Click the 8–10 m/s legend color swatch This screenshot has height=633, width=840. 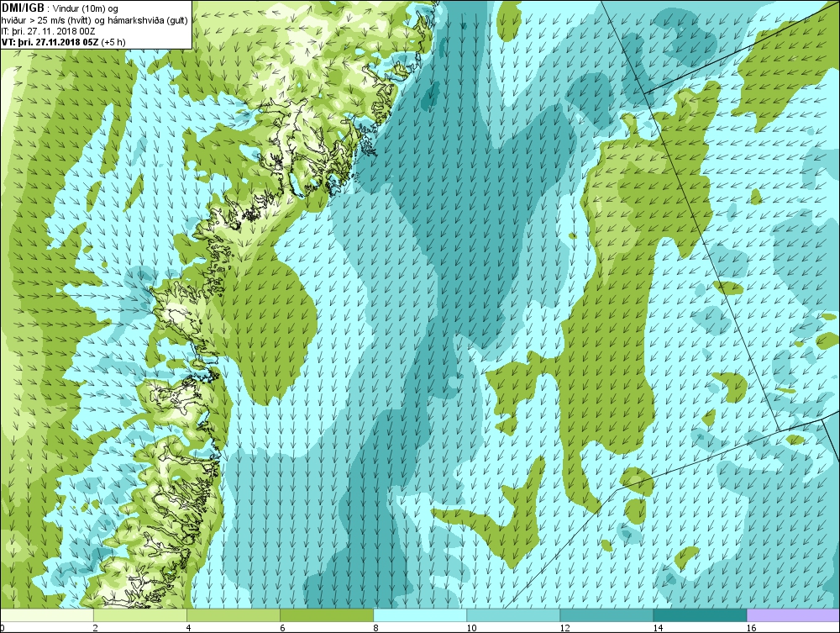(x=420, y=615)
